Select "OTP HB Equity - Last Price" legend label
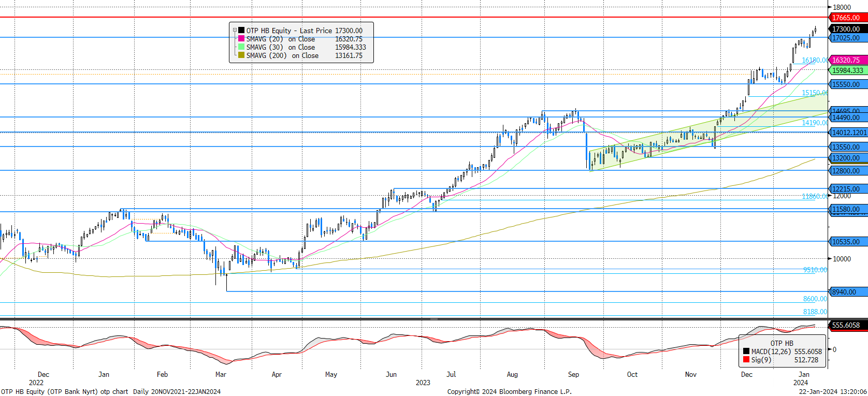Screen dimensions: 868x396 coord(289,31)
